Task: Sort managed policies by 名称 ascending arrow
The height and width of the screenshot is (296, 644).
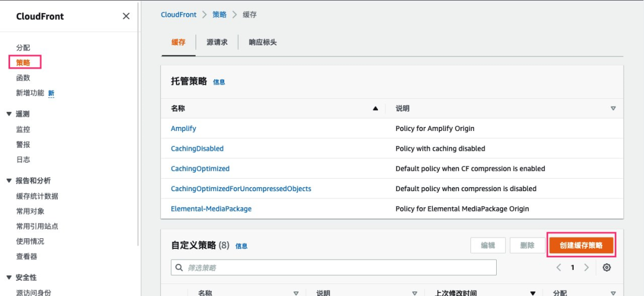Action: click(x=375, y=108)
